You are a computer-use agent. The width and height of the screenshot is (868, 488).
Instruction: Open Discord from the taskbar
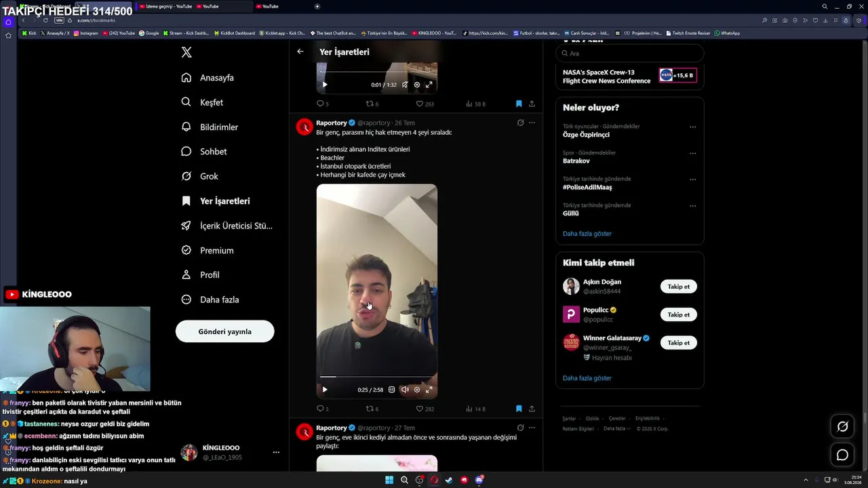pos(479,480)
